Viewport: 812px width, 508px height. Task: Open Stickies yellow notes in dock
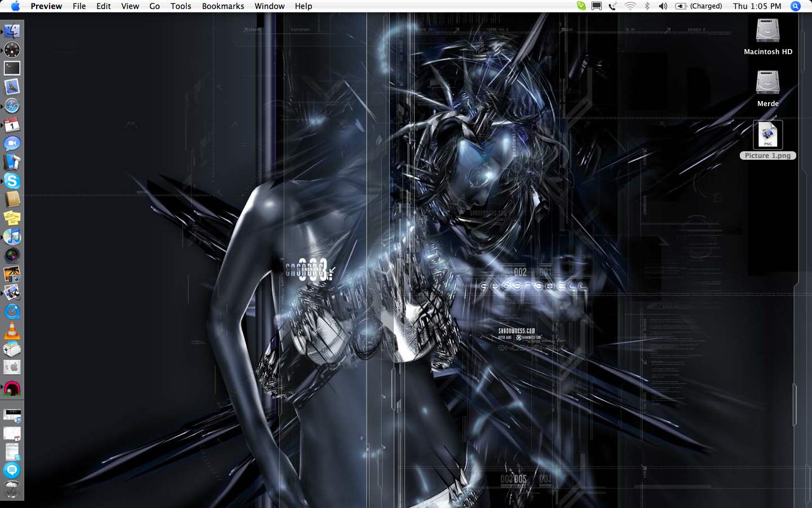[x=12, y=218]
